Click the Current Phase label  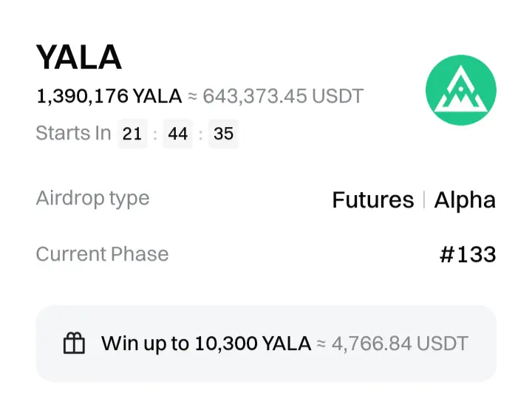102,254
